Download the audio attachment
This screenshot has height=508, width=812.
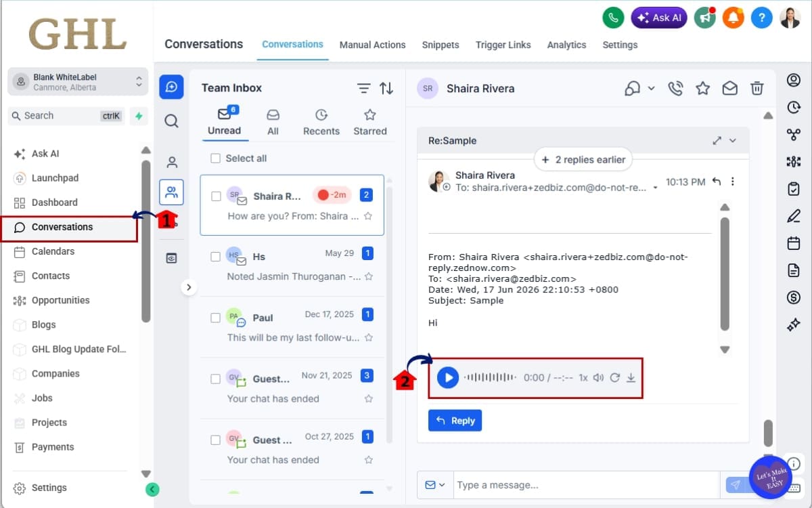[x=631, y=377]
